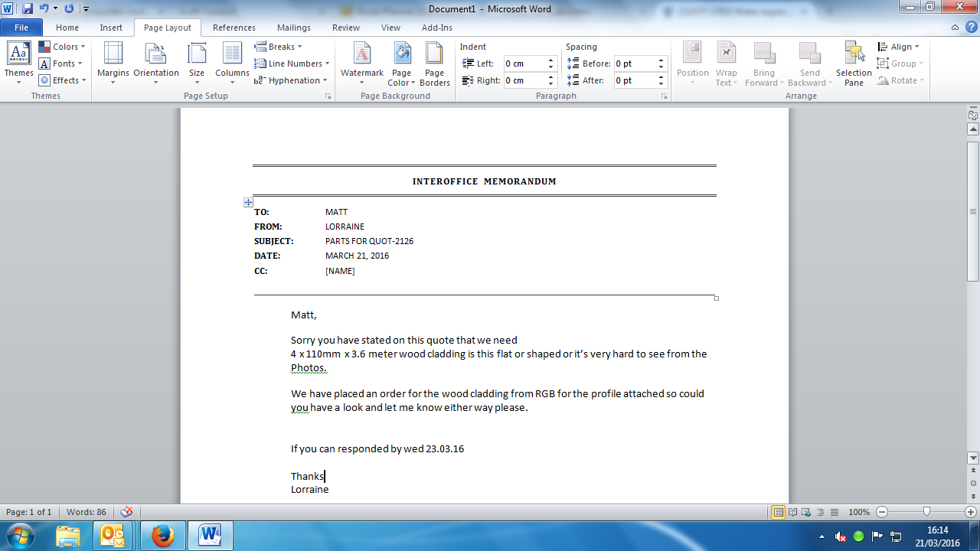Switch to Print Layout view
This screenshot has height=551, width=980.
tap(778, 512)
